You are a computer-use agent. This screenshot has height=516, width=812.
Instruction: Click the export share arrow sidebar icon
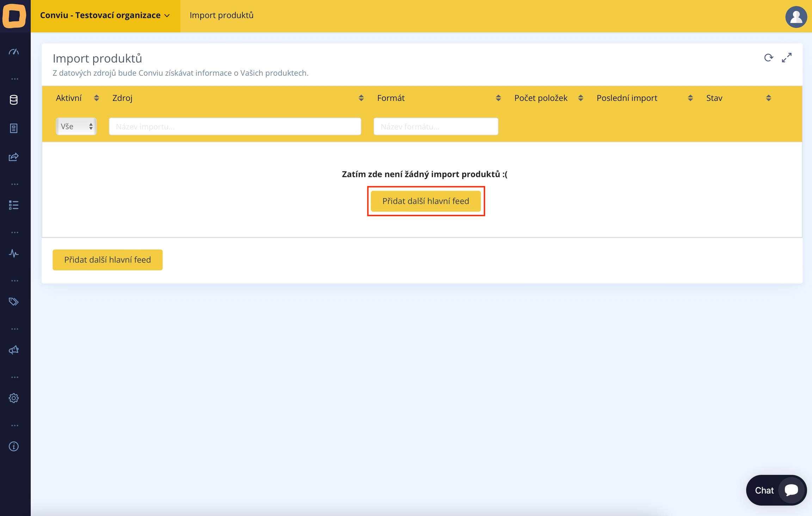coord(14,157)
